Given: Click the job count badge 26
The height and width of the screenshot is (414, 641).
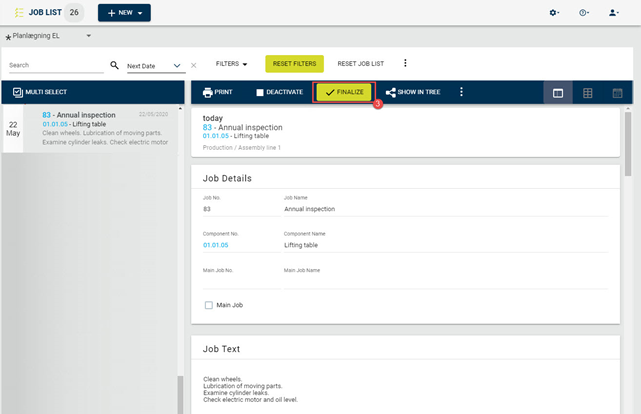Looking at the screenshot, I should 74,13.
